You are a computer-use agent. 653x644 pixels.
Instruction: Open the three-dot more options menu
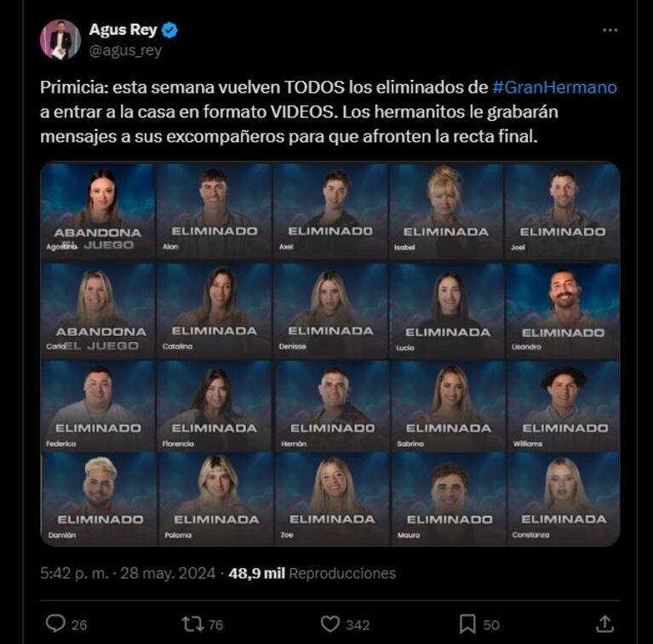pos(610,30)
